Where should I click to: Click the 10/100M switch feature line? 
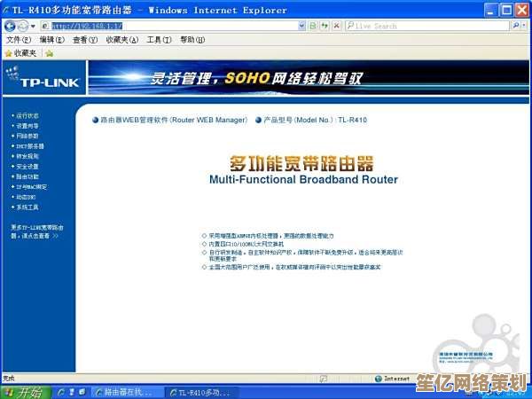pyautogui.click(x=246, y=244)
